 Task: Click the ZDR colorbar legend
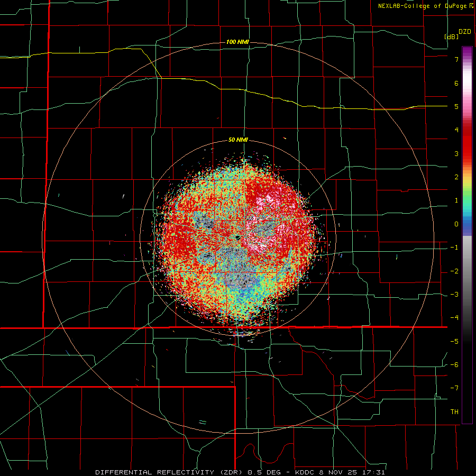(467, 235)
